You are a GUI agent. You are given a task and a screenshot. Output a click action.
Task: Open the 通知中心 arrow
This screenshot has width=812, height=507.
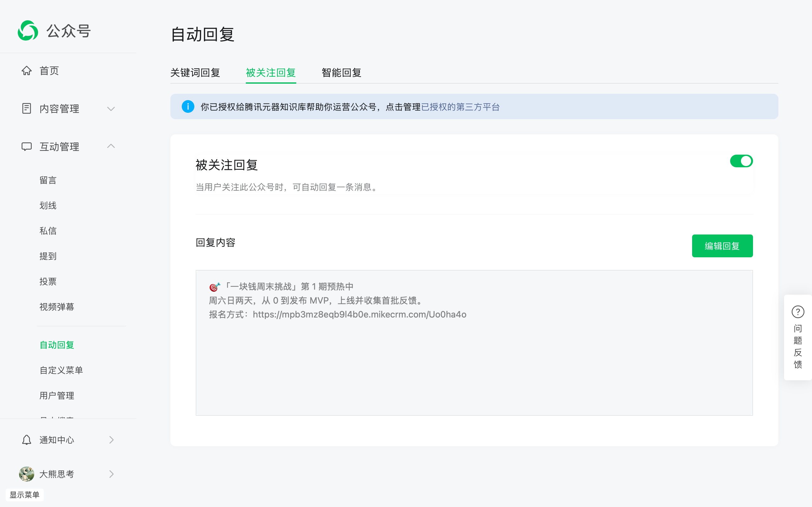click(x=111, y=440)
